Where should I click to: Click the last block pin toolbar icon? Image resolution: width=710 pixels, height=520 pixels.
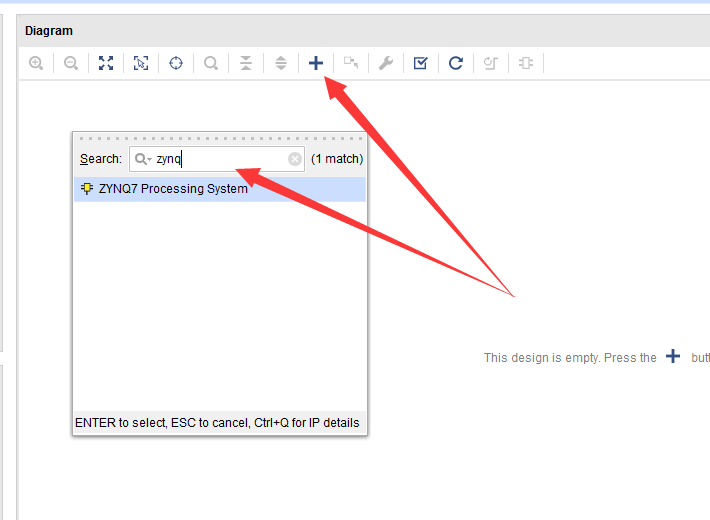coord(526,63)
